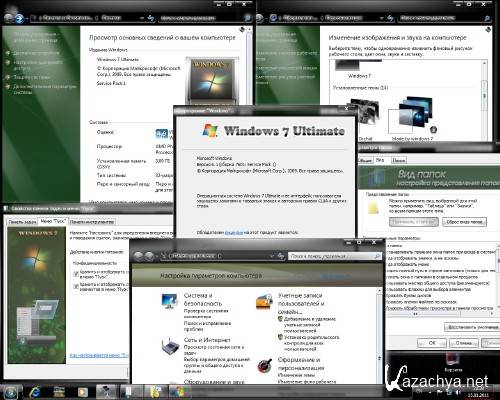500x400 pixels.
Task: Switch to the Панель задач tab
Action: 22,222
